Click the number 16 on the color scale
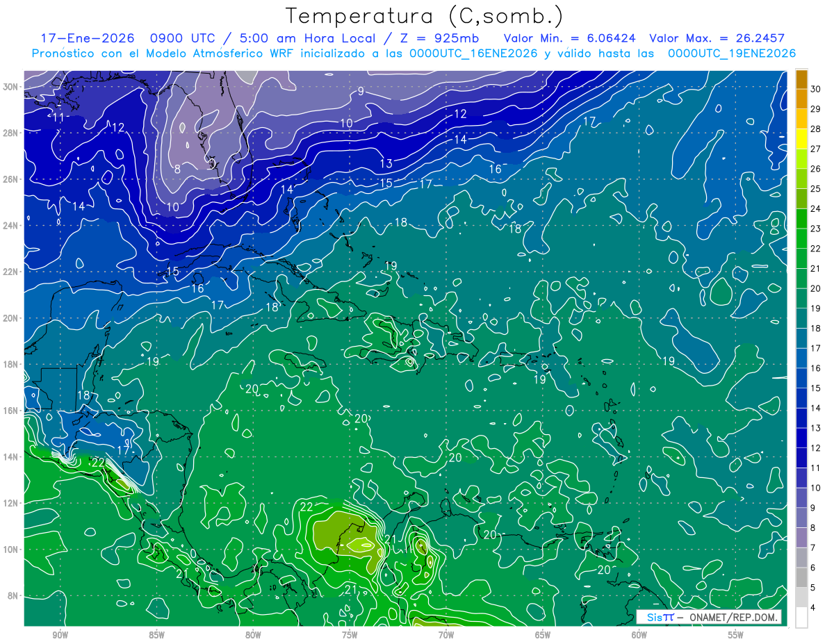834x644 pixels. [816, 368]
